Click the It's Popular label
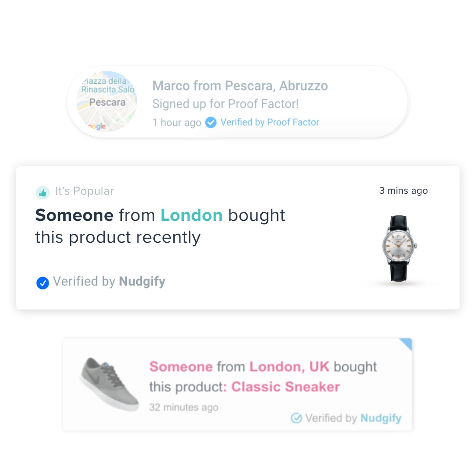Screen dimensions: 476x476 point(84,191)
